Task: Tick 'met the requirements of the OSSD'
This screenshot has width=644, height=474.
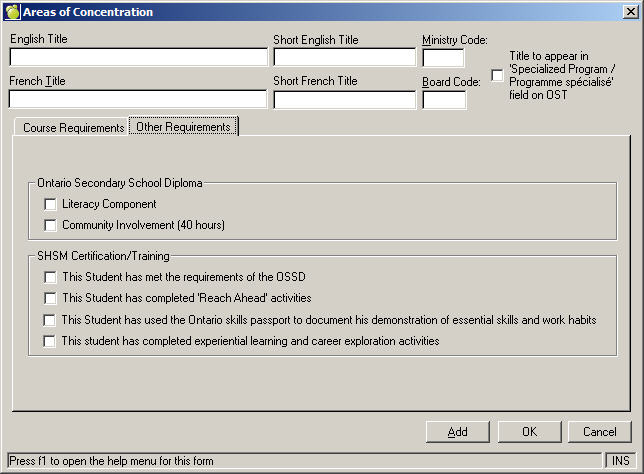Action: pyautogui.click(x=51, y=277)
